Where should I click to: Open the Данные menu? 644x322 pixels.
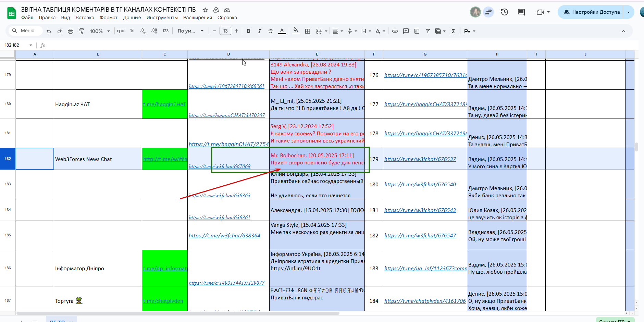132,17
